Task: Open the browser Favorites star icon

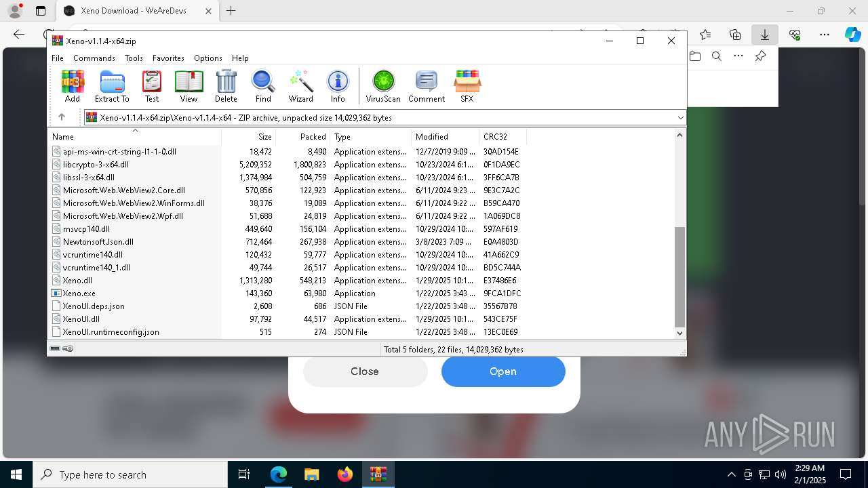Action: pos(705,35)
